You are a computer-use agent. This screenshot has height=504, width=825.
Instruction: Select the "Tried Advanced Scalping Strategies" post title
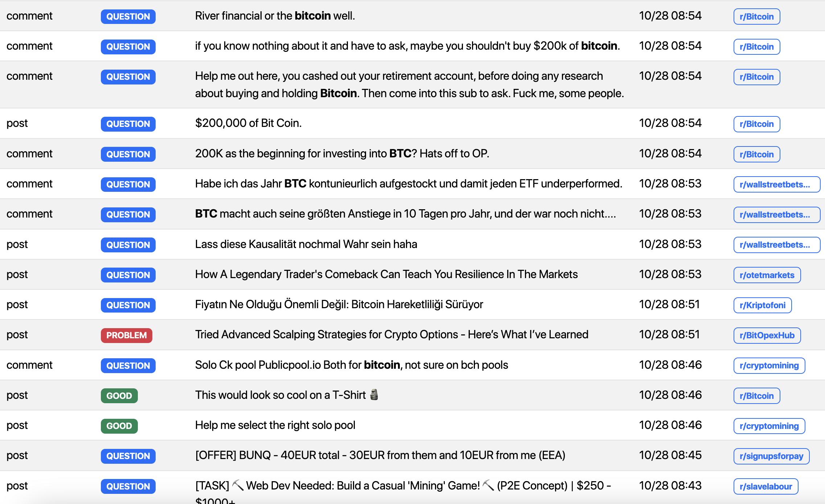[x=391, y=335]
